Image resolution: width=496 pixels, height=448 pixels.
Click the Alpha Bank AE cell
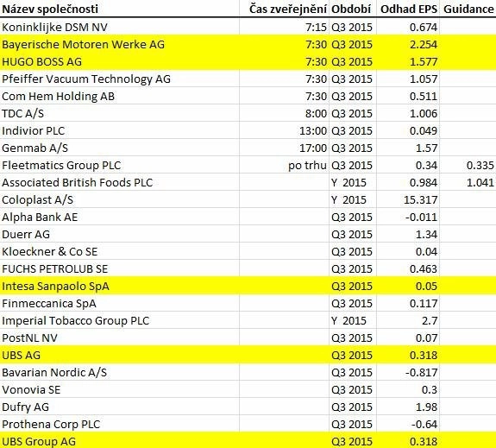[120, 217]
